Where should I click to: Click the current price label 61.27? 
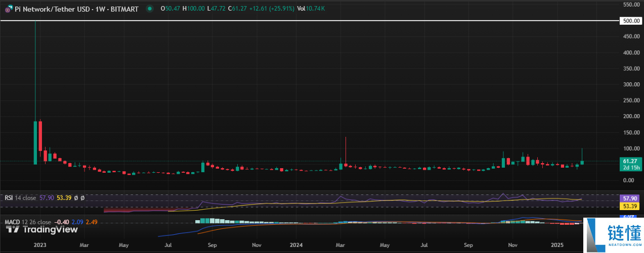coord(630,161)
